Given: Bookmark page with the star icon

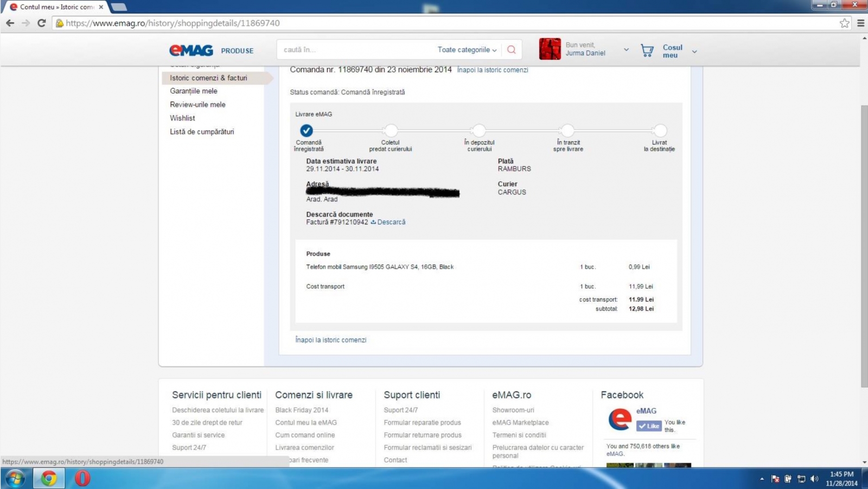Looking at the screenshot, I should tap(844, 23).
